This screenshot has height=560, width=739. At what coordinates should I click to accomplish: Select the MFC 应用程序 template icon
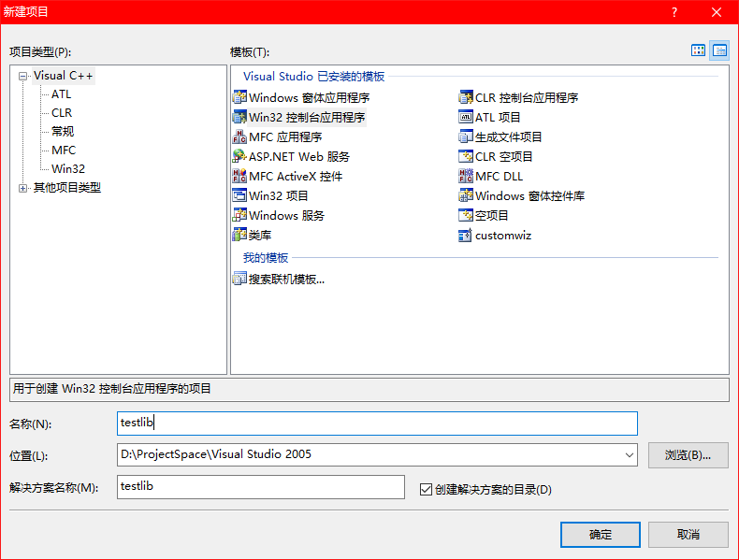pos(240,137)
